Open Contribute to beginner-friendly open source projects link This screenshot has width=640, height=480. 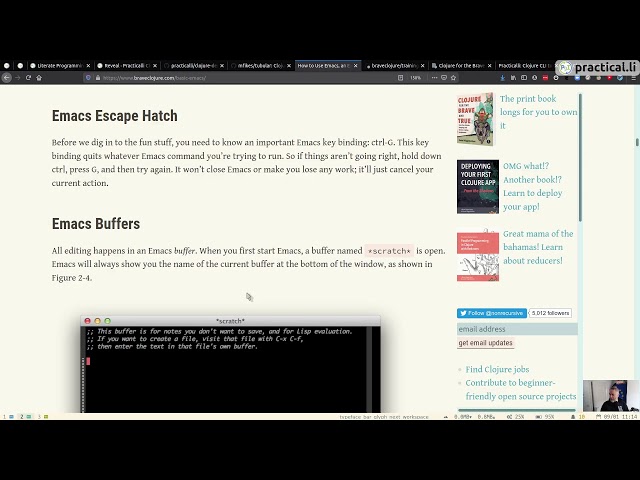point(521,389)
